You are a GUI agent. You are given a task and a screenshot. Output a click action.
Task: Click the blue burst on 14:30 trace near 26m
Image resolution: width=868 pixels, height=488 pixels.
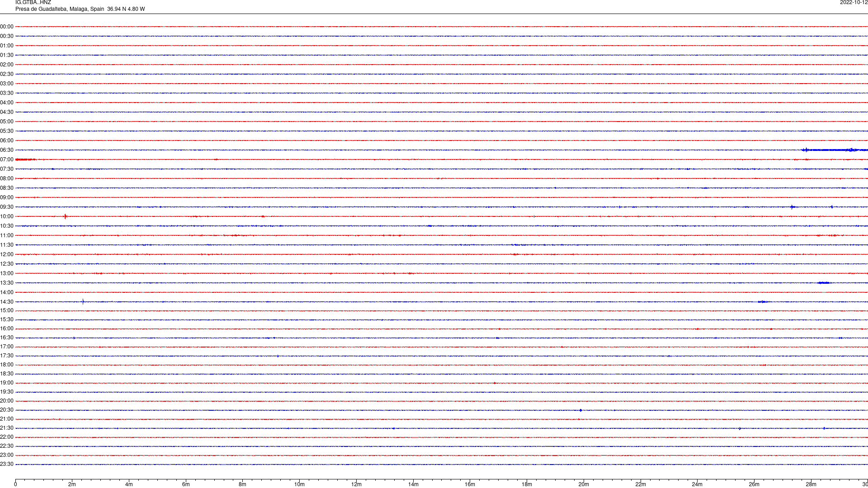point(763,302)
